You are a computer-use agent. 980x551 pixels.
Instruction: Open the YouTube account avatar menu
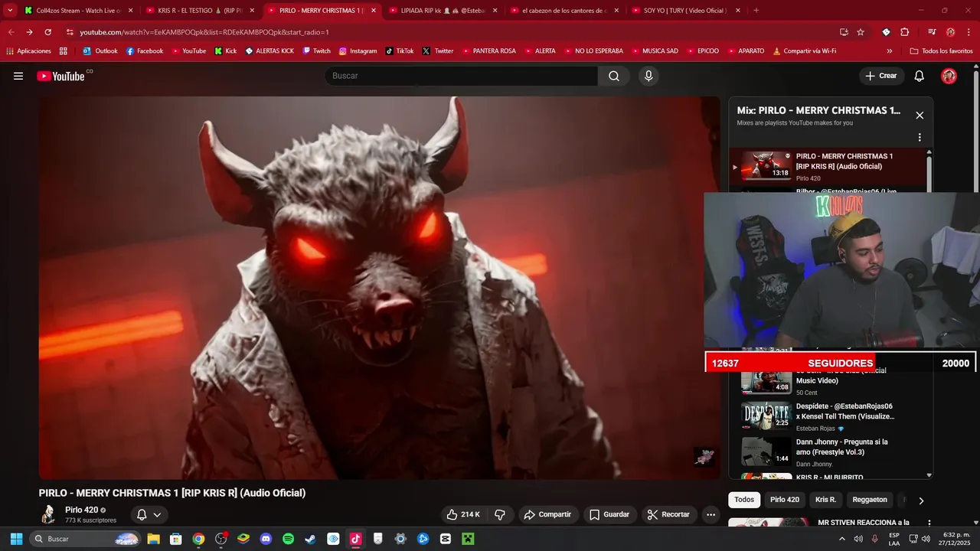949,76
